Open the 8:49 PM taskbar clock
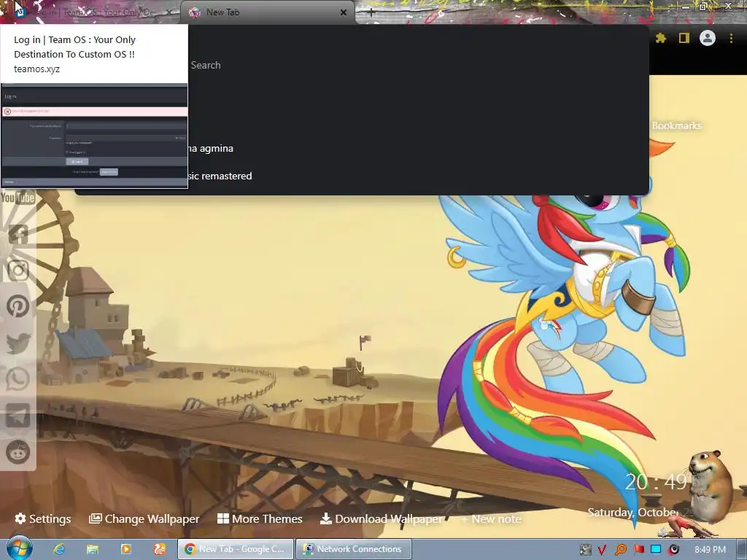 (710, 550)
